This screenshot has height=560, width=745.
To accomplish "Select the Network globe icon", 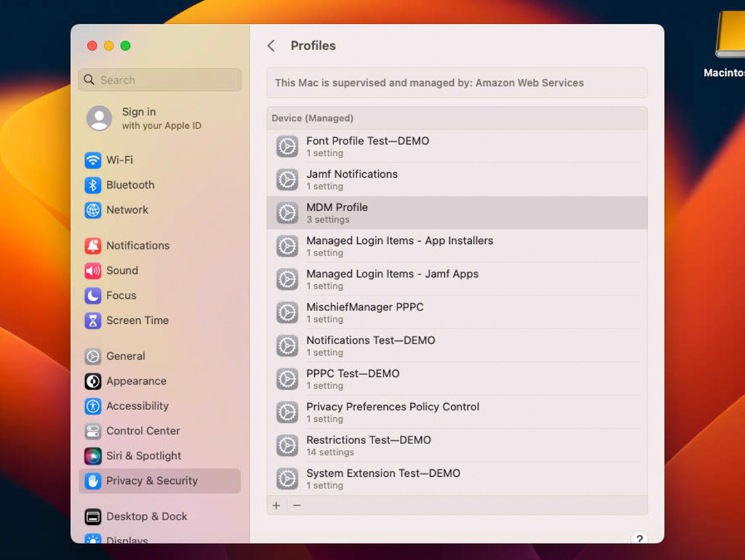I will coord(93,210).
